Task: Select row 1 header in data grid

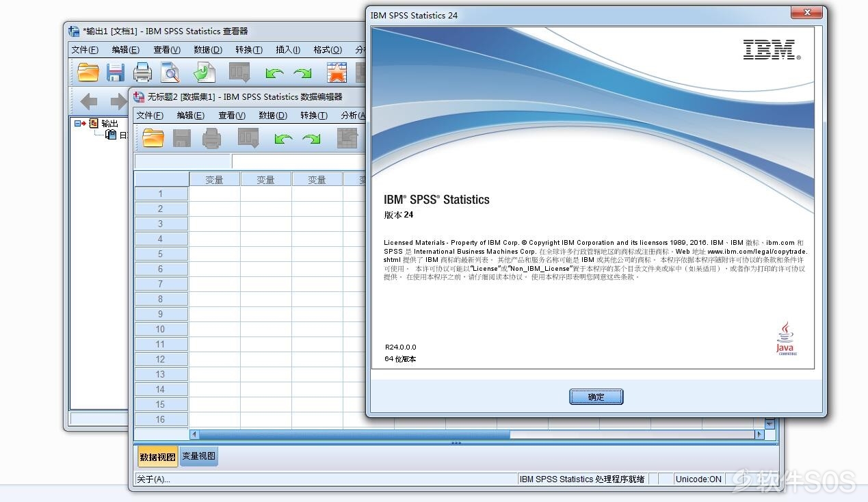Action: (x=161, y=194)
